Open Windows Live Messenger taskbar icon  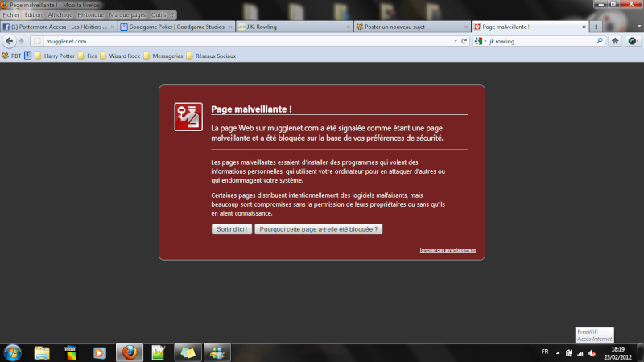click(x=217, y=353)
